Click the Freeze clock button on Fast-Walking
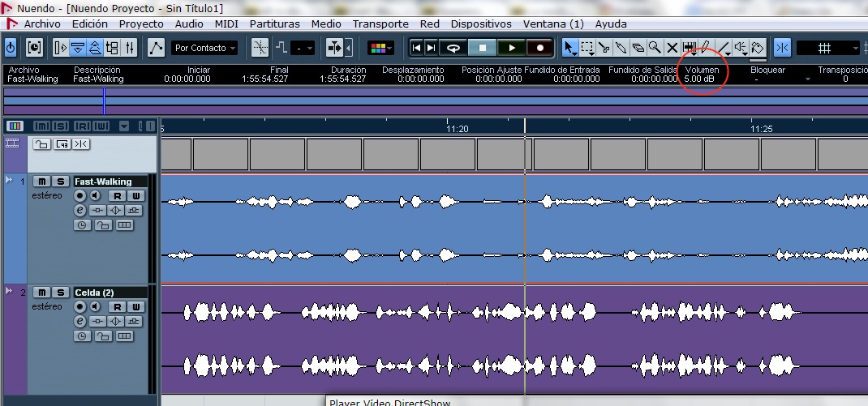868x406 pixels. pos(83,225)
